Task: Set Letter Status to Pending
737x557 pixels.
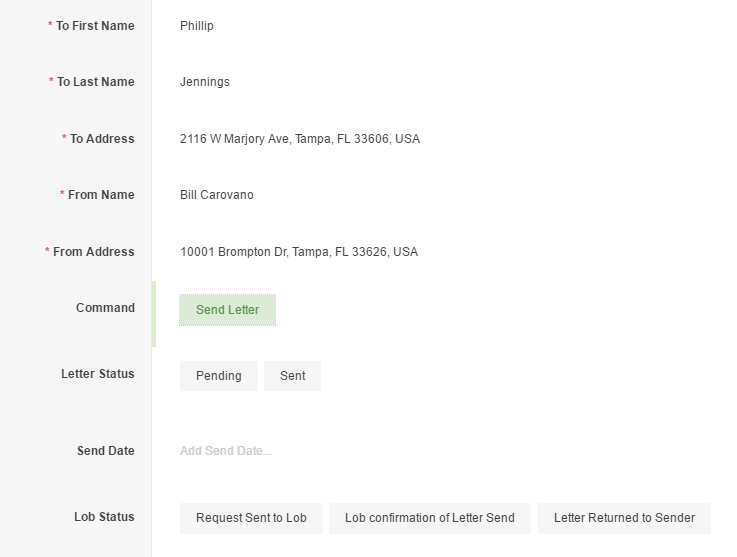Action: pyautogui.click(x=219, y=376)
